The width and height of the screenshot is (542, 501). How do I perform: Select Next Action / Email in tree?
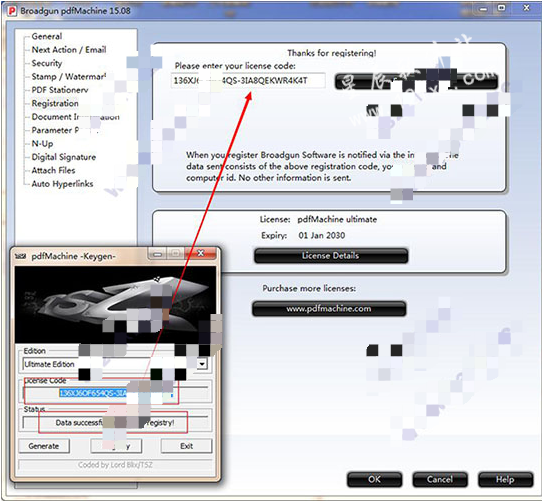click(x=69, y=50)
